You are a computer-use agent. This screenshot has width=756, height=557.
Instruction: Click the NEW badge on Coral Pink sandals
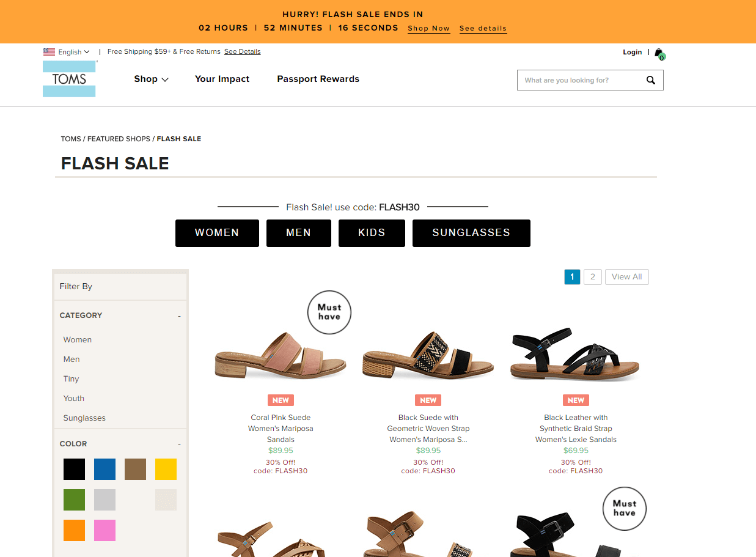281,400
